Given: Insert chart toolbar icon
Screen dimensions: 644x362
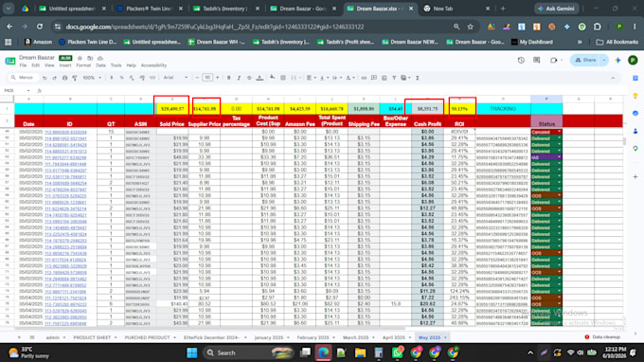Looking at the screenshot, I should click(x=384, y=78).
